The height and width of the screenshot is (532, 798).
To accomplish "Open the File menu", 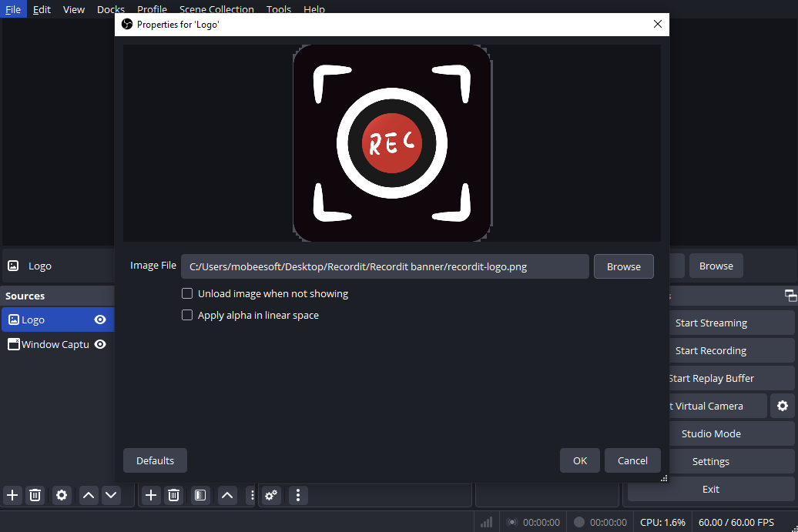I will click(x=13, y=9).
